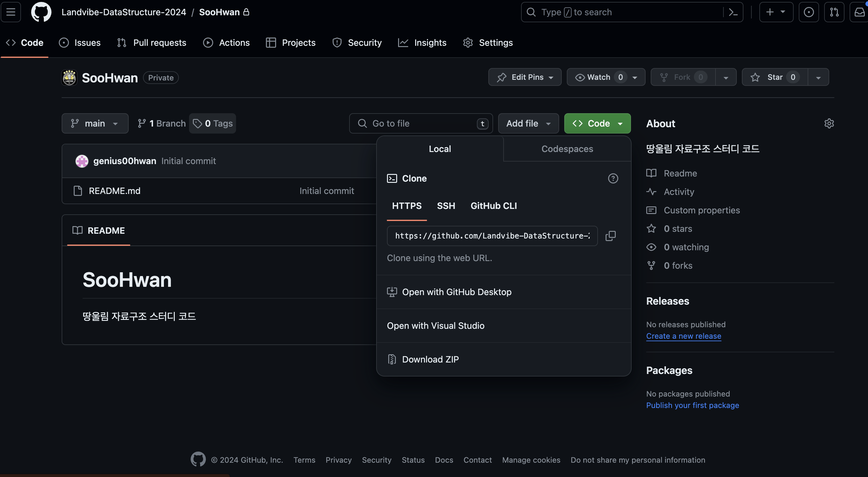Open the Add file dropdown
Screen dimensions: 868x477
point(528,123)
